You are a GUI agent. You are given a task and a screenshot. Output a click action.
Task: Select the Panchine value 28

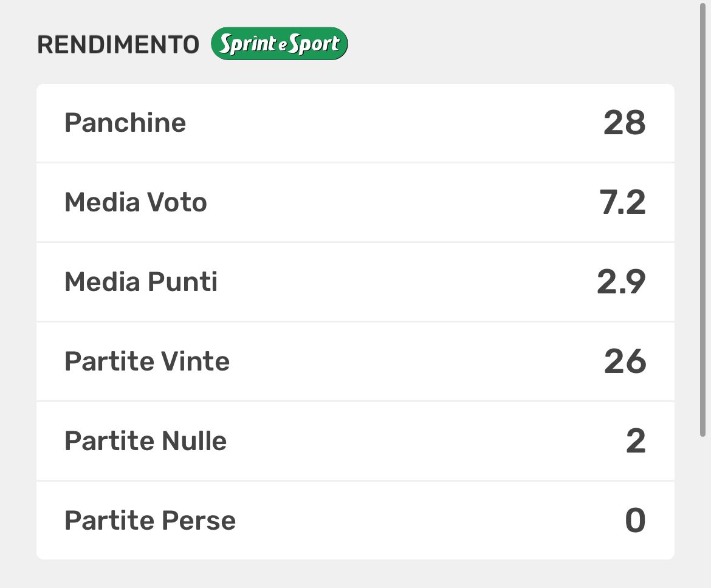[624, 123]
